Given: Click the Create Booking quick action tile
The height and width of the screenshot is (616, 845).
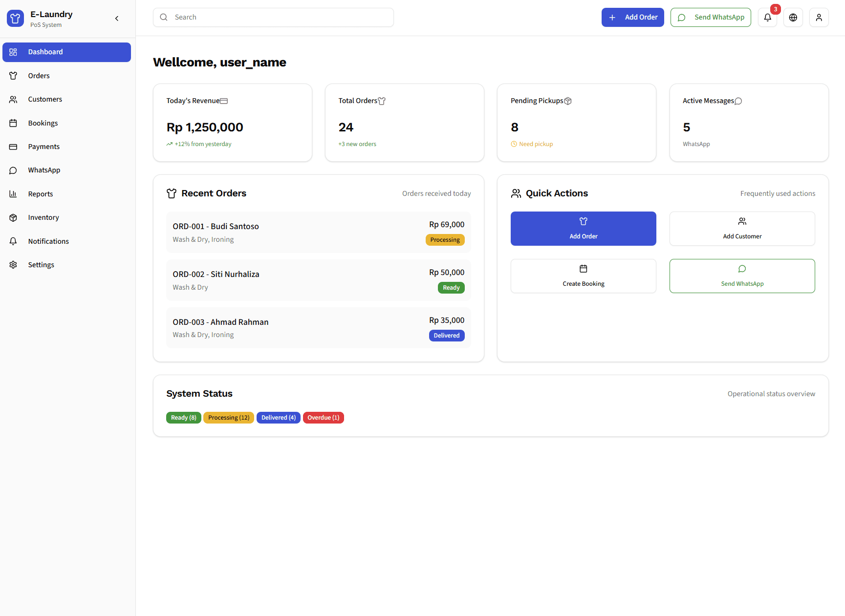Looking at the screenshot, I should [584, 276].
